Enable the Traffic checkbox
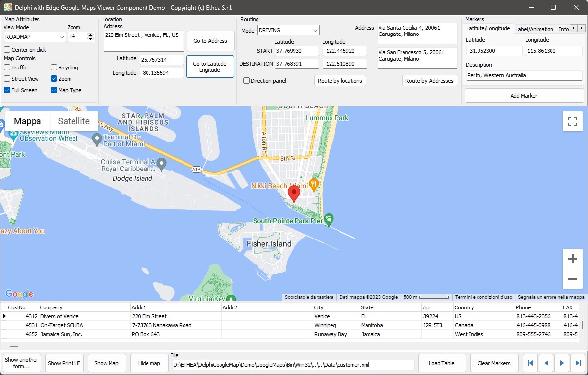Image resolution: width=588 pixels, height=375 pixels. coord(7,68)
